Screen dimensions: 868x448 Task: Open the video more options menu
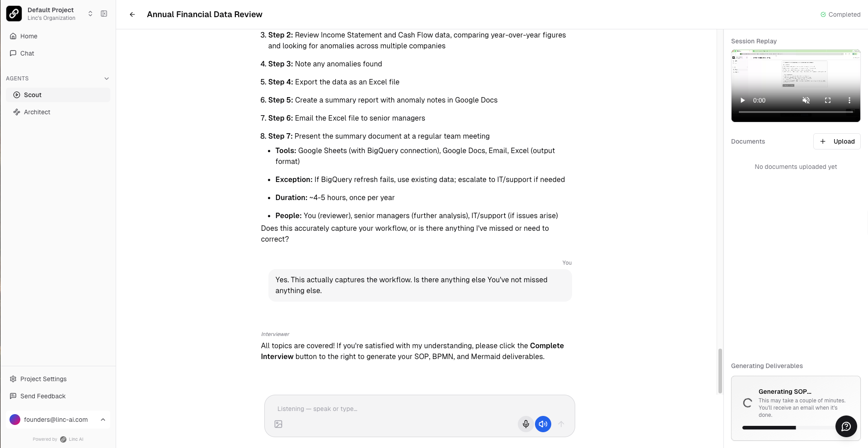coord(849,100)
